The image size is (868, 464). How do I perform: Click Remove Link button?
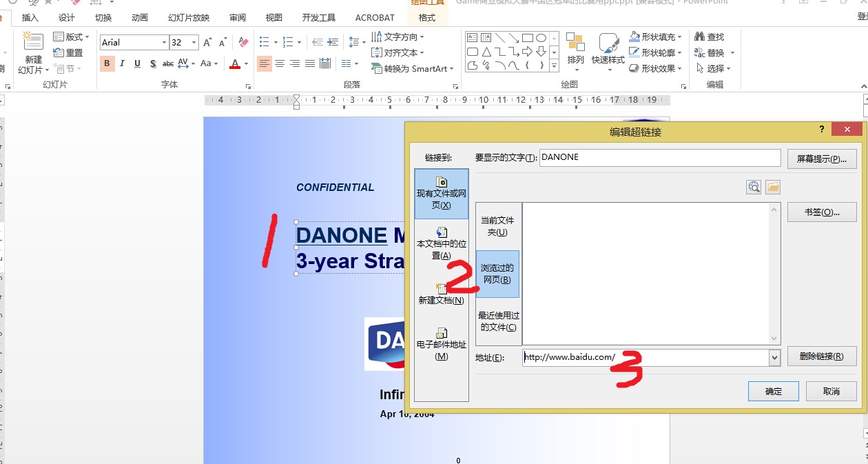coord(822,356)
